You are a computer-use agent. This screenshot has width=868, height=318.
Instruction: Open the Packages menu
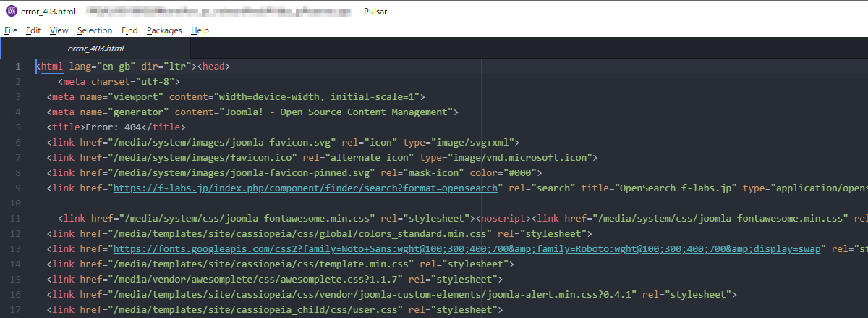click(164, 30)
